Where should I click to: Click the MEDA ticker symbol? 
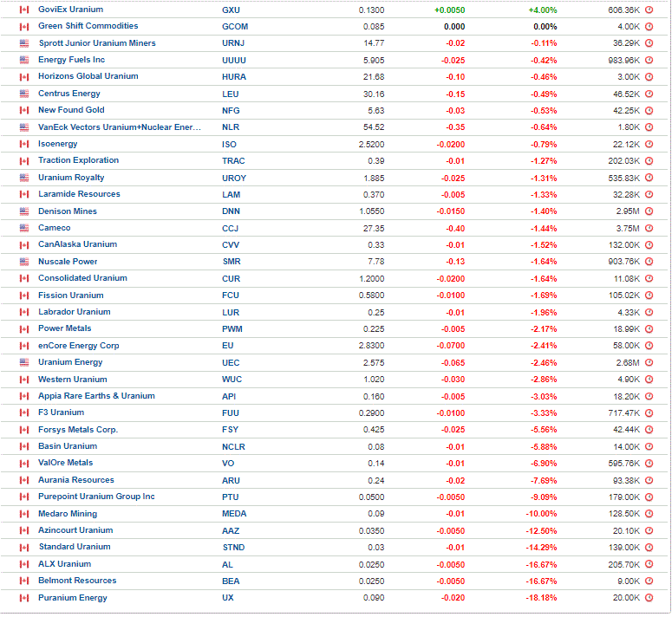point(234,514)
